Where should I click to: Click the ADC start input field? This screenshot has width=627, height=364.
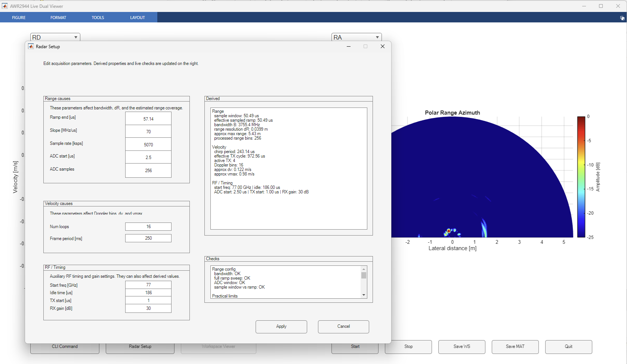pos(148,157)
